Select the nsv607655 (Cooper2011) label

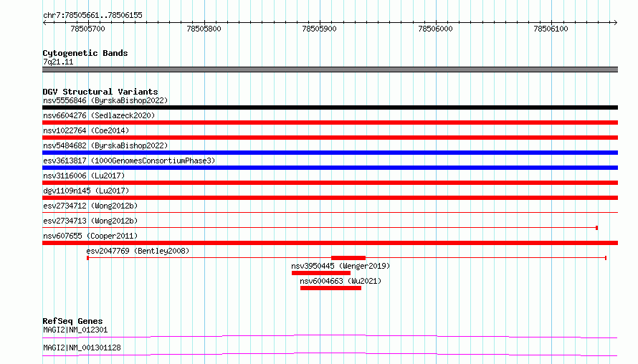point(90,236)
